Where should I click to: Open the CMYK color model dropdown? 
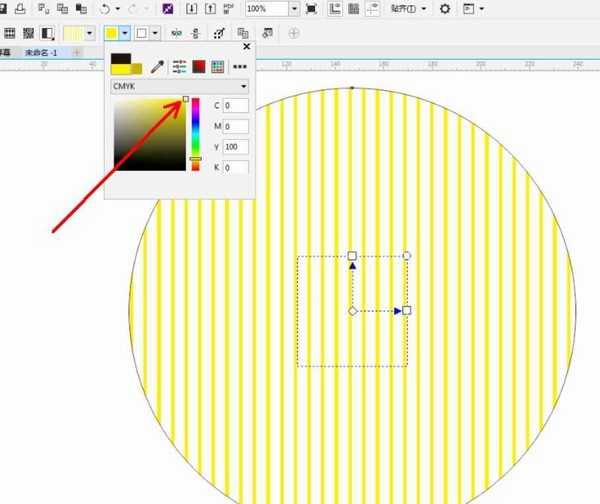[x=180, y=86]
